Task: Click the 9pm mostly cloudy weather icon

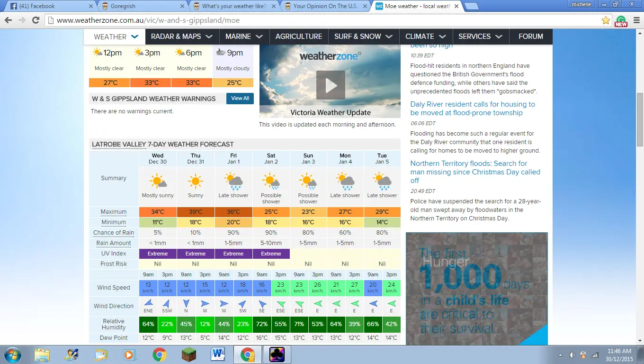Action: coord(221,53)
